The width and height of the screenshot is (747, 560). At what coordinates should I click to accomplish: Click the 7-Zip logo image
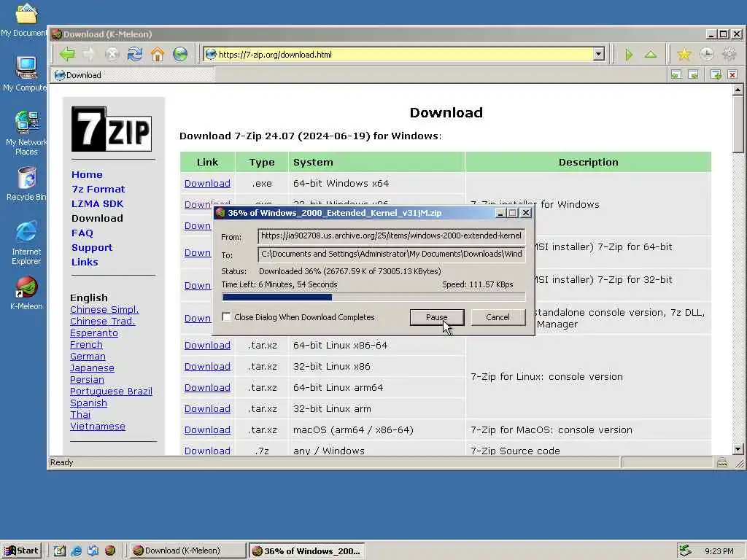(112, 129)
